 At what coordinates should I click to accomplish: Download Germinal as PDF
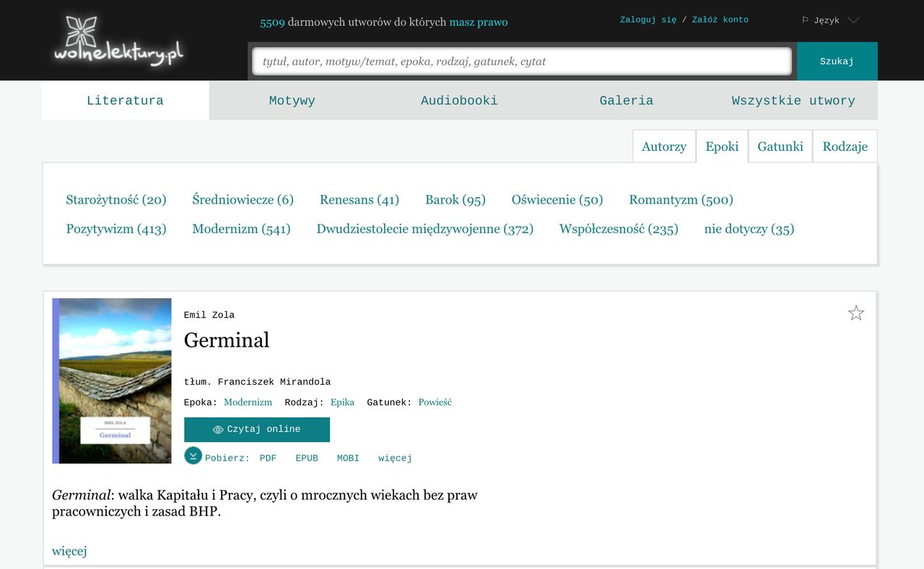coord(268,458)
